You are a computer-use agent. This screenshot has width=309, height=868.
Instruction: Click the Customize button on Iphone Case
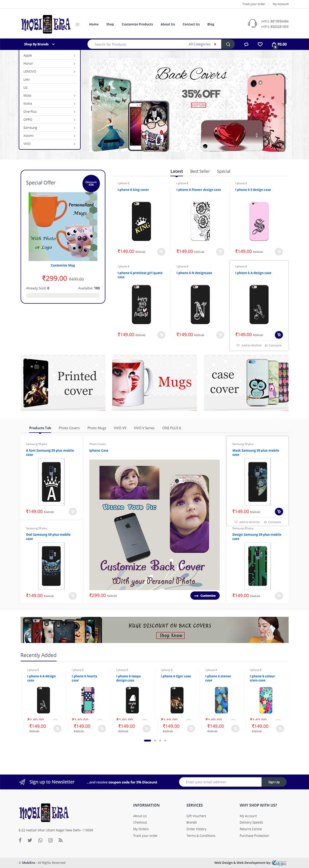205,596
